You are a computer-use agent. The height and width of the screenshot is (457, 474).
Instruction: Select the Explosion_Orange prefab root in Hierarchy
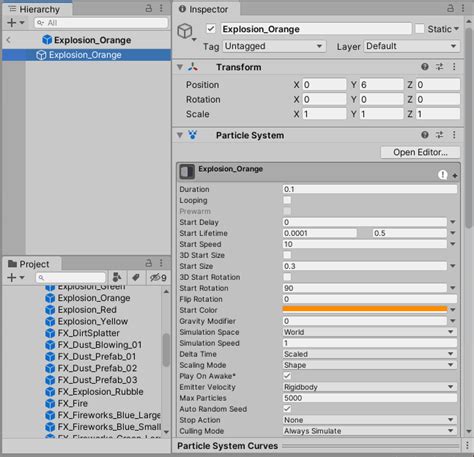click(86, 40)
